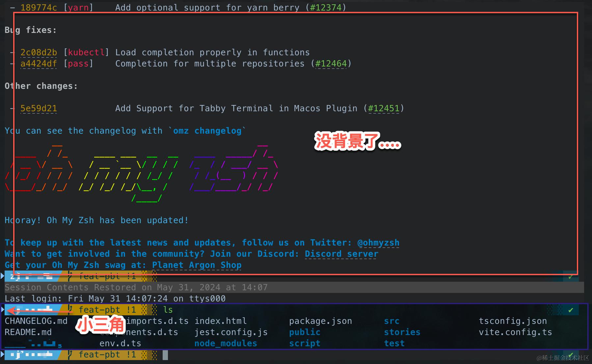Click CHANGELOG.md in the ls output
592x364 pixels.
pyautogui.click(x=36, y=321)
